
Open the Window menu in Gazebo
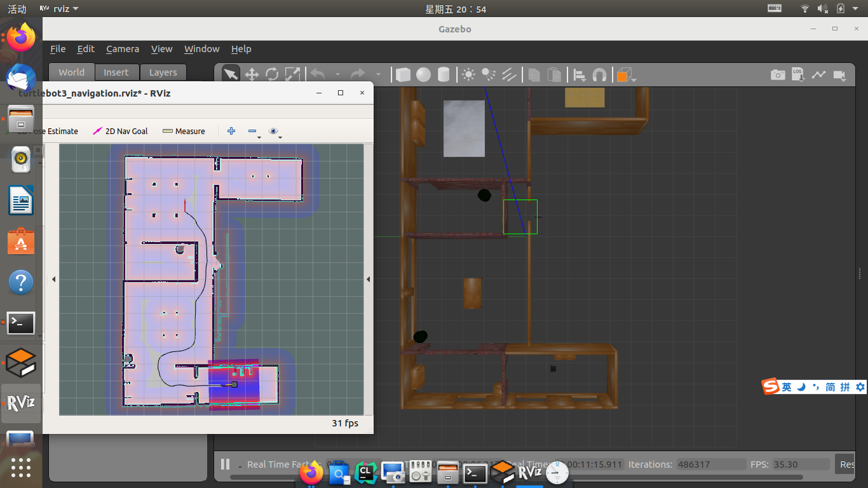[202, 49]
